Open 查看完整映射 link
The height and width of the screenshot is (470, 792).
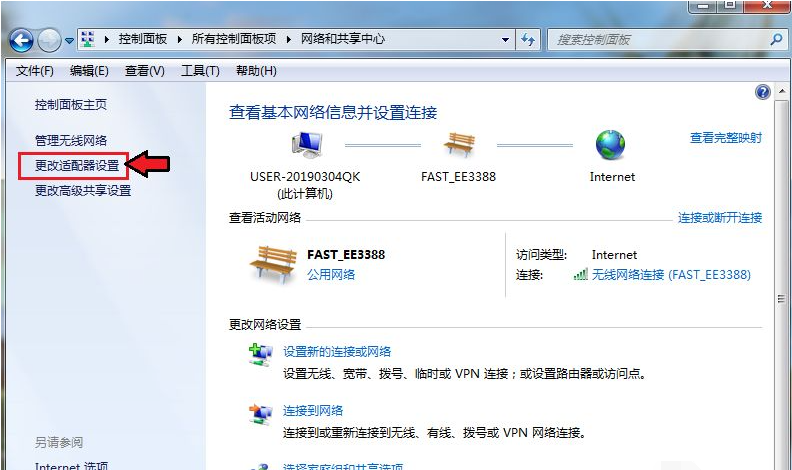click(725, 138)
